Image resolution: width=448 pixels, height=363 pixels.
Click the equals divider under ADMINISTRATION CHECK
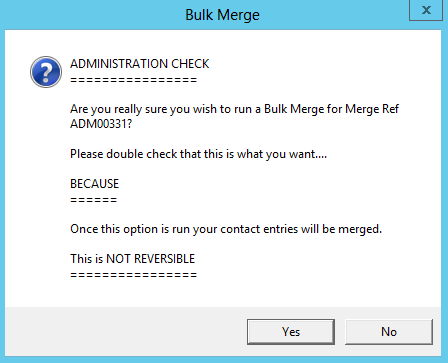click(x=134, y=80)
